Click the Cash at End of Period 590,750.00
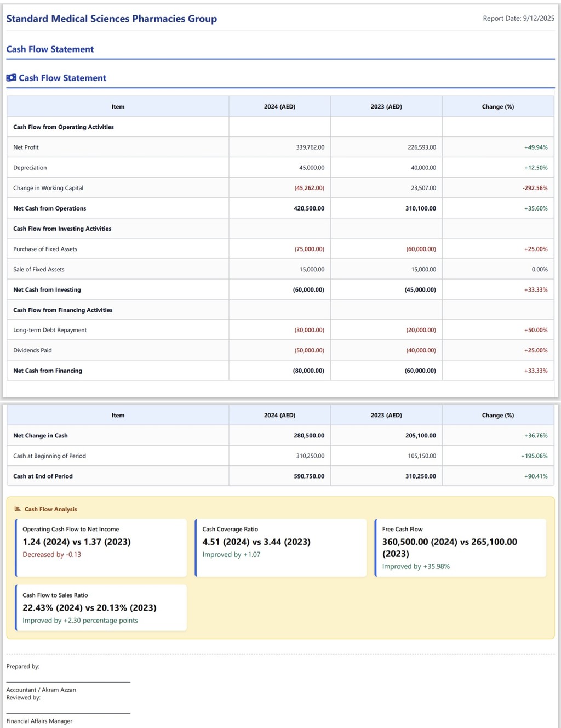 (308, 476)
